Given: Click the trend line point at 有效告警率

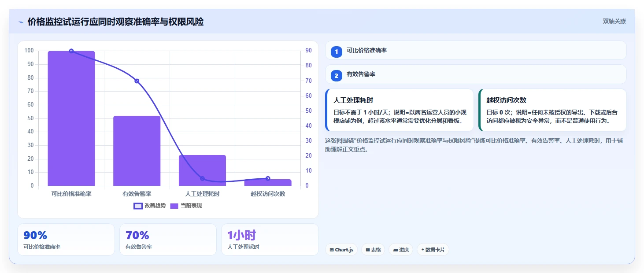Looking at the screenshot, I should click(137, 81).
